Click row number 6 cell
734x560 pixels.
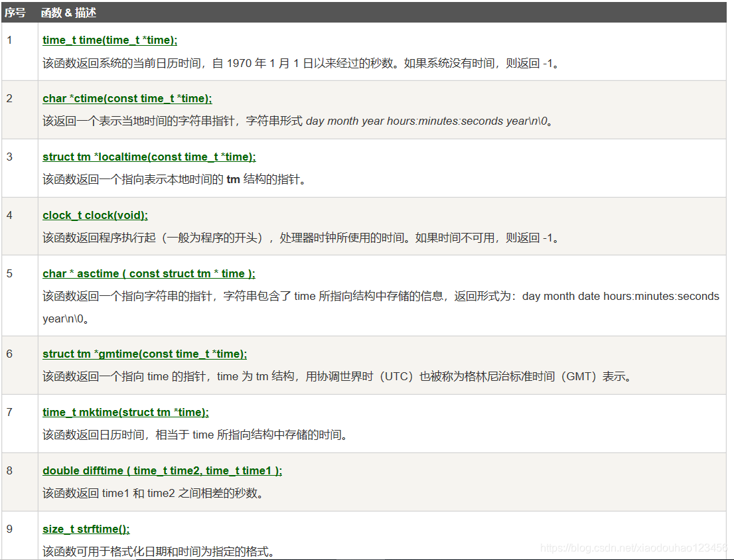pos(20,366)
